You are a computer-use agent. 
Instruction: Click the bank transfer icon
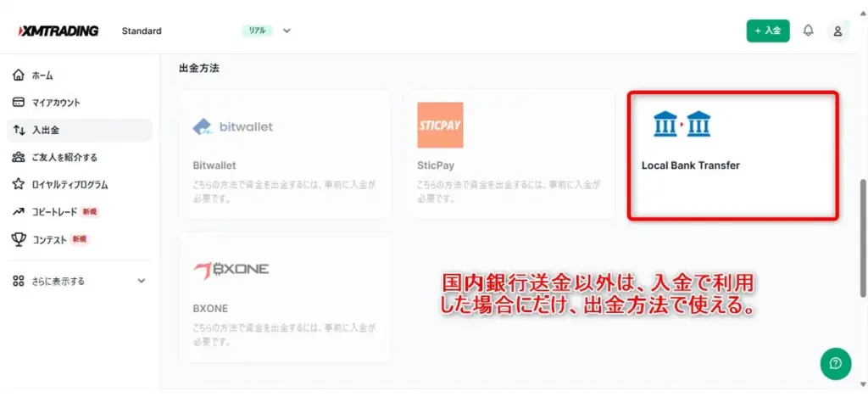[682, 124]
